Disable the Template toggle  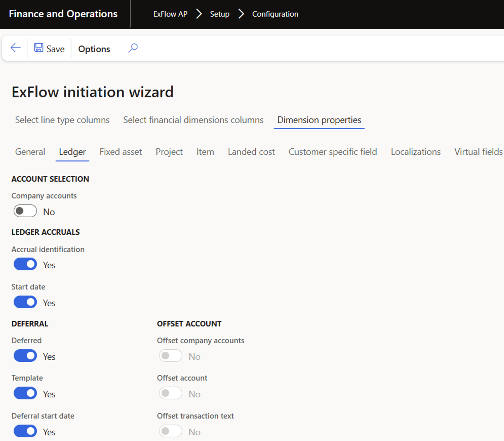coord(25,393)
